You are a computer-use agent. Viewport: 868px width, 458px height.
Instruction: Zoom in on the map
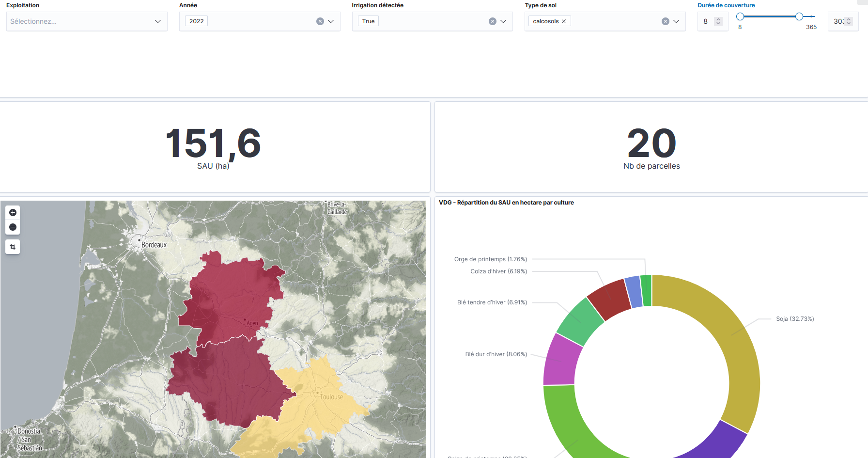[13, 212]
